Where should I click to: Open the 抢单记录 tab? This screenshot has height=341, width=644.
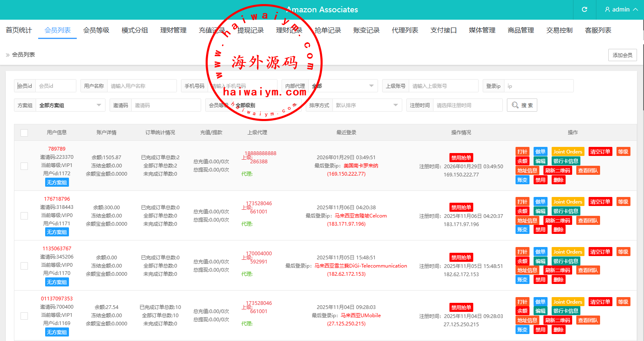[x=328, y=30]
